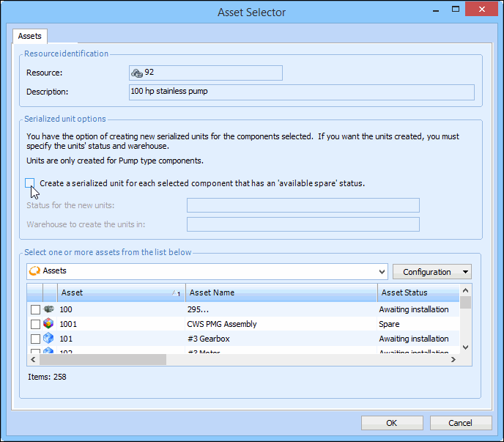504x442 pixels.
Task: Click the sort ascending indicator in Asset column
Action: click(176, 293)
